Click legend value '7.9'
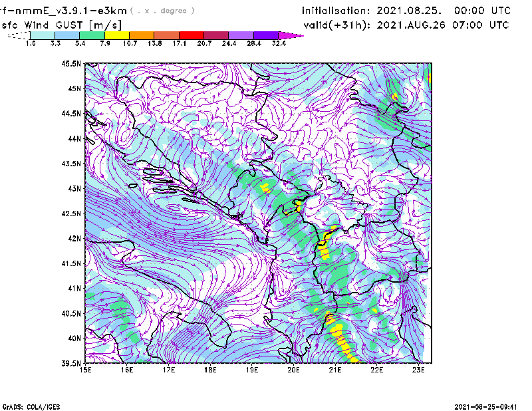Image resolution: width=532 pixels, height=411 pixels. (x=105, y=43)
